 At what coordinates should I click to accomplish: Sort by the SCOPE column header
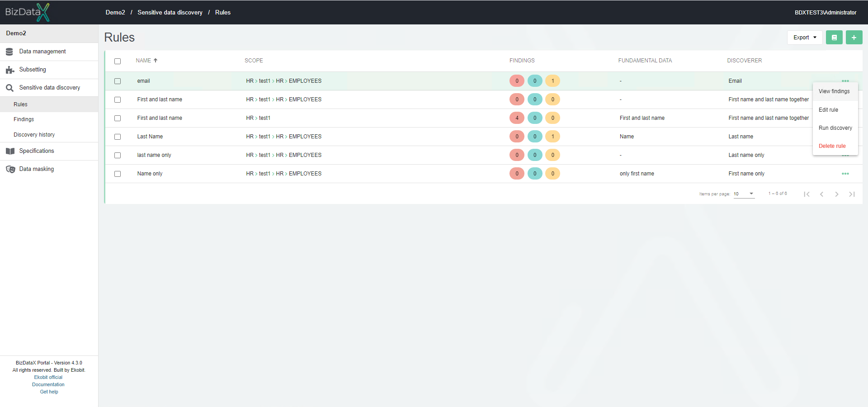[x=254, y=61]
